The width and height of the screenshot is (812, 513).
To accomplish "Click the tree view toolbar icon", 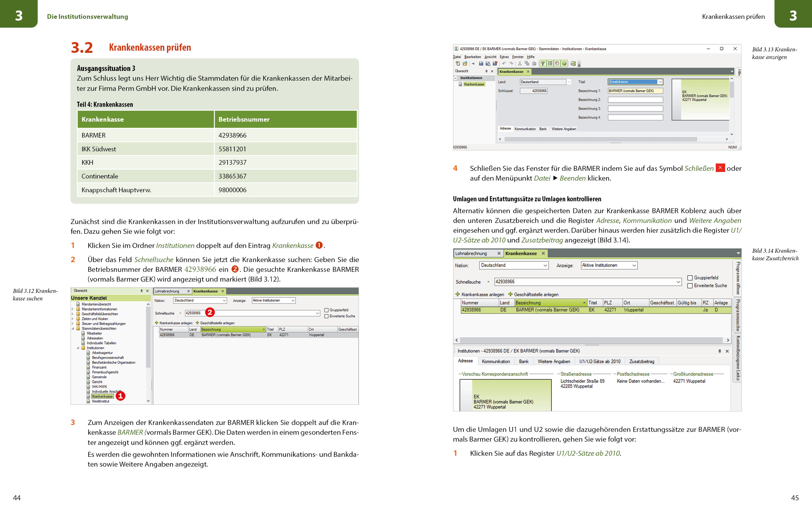I will pyautogui.click(x=543, y=64).
